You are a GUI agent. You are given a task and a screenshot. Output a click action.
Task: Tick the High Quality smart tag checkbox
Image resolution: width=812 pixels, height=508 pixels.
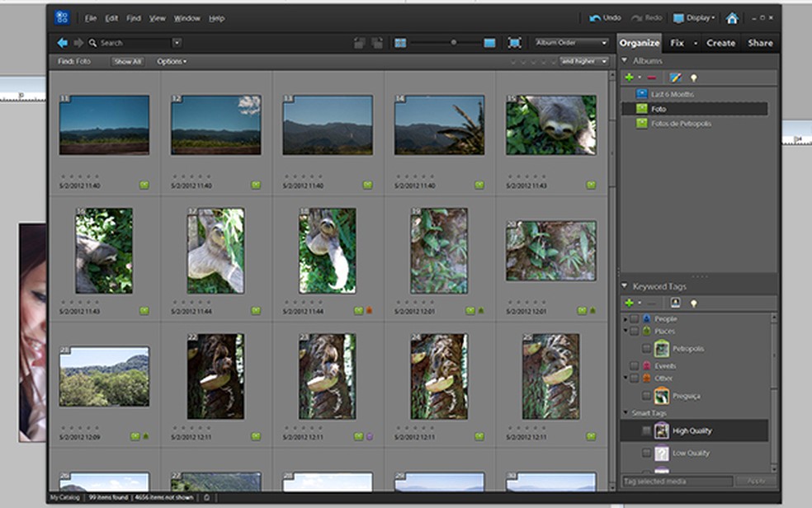pyautogui.click(x=647, y=430)
